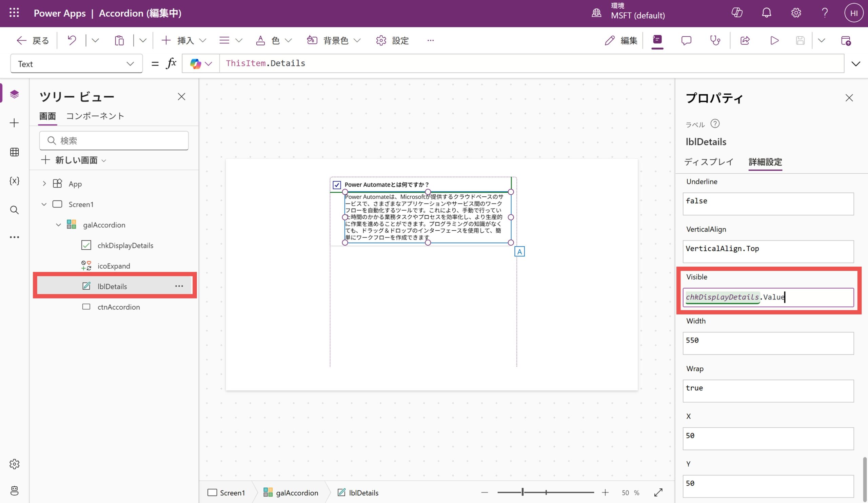Click the Width property input field
868x503 pixels.
[x=768, y=343]
